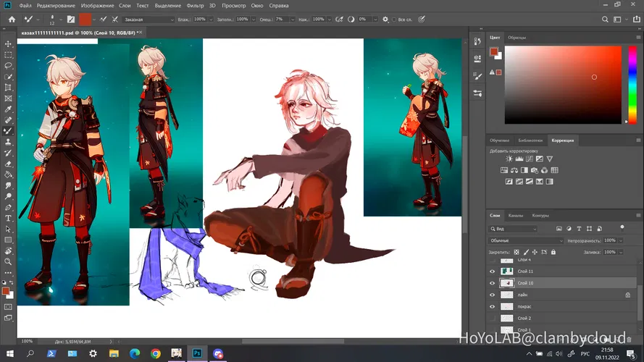
Task: Select the Move tool
Action: [9, 44]
